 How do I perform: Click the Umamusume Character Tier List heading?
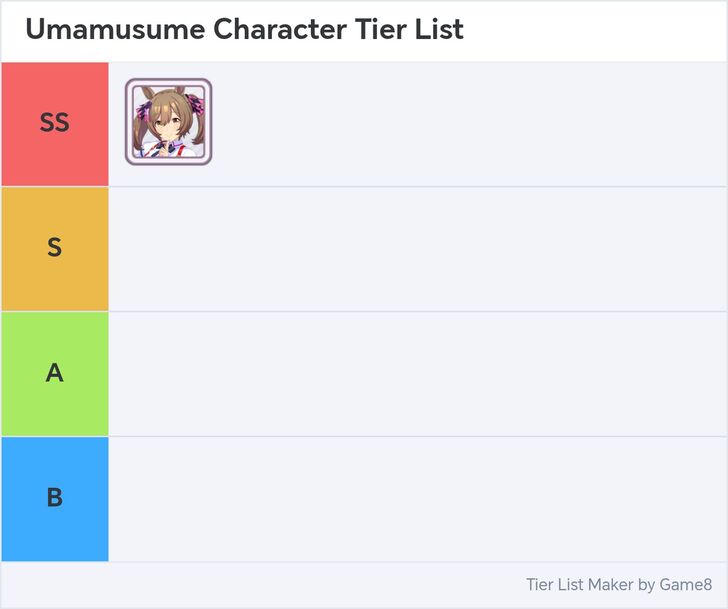point(244,30)
